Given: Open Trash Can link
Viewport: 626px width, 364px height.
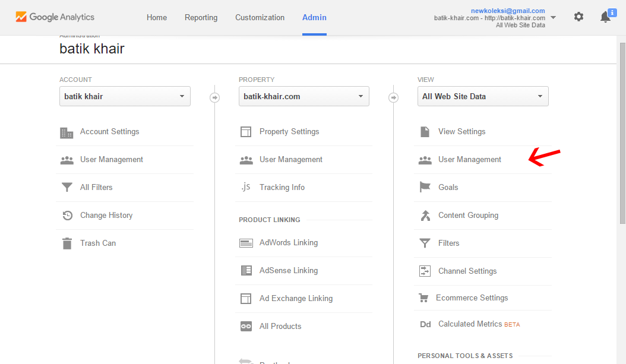Looking at the screenshot, I should click(x=98, y=243).
